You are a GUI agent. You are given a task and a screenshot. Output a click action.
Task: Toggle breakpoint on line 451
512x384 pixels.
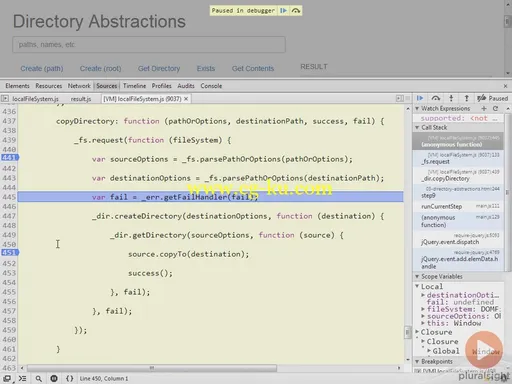[10, 252]
